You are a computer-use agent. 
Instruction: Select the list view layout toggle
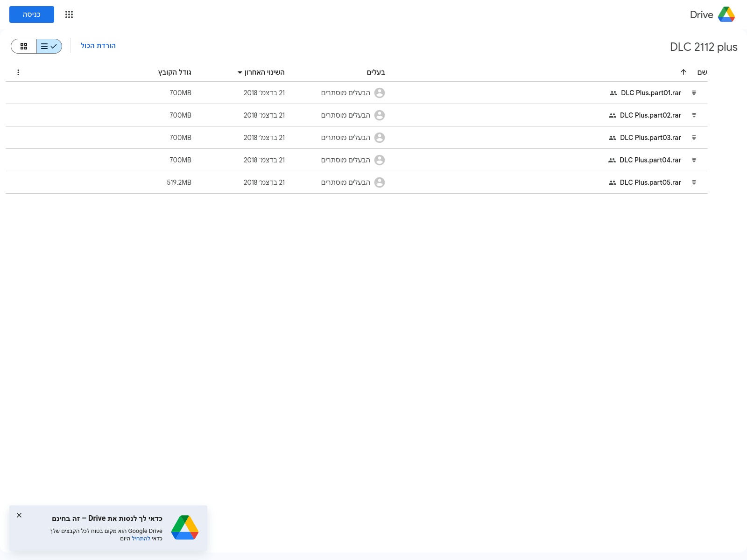coord(49,46)
